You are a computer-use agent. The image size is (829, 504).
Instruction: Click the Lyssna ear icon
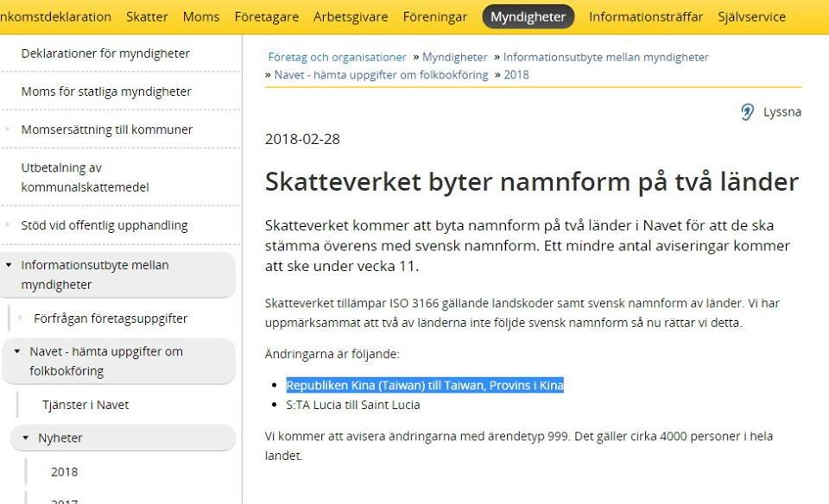(x=747, y=112)
